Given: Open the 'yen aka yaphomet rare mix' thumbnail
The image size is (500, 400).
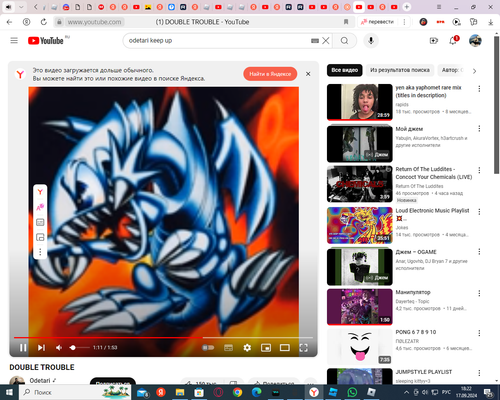Looking at the screenshot, I should pos(360,102).
